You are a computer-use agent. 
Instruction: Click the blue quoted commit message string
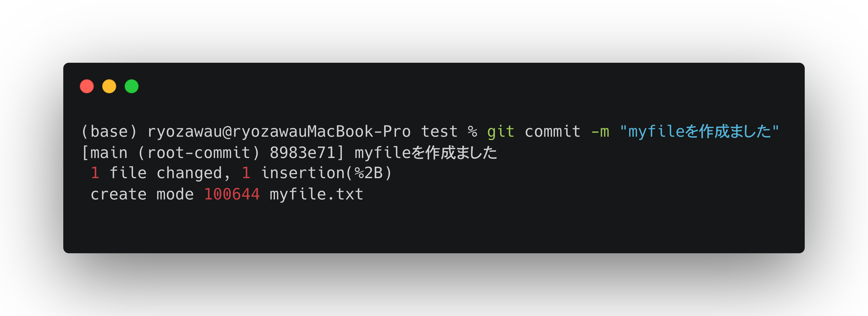[699, 131]
